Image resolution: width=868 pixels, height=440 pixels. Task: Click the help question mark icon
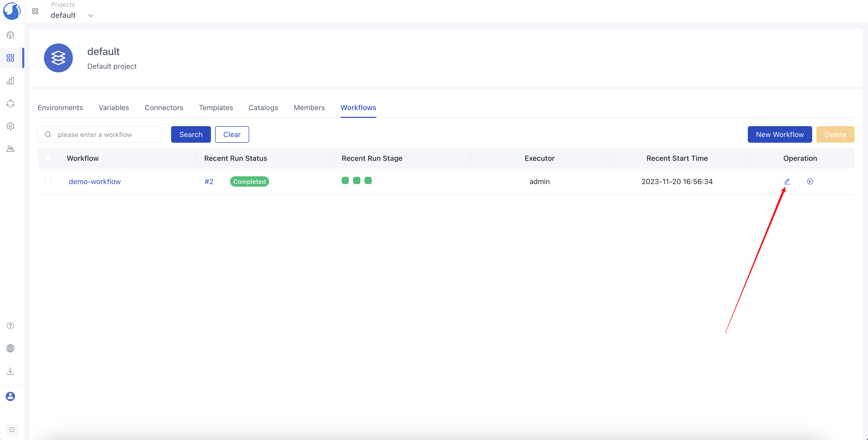[x=10, y=325]
